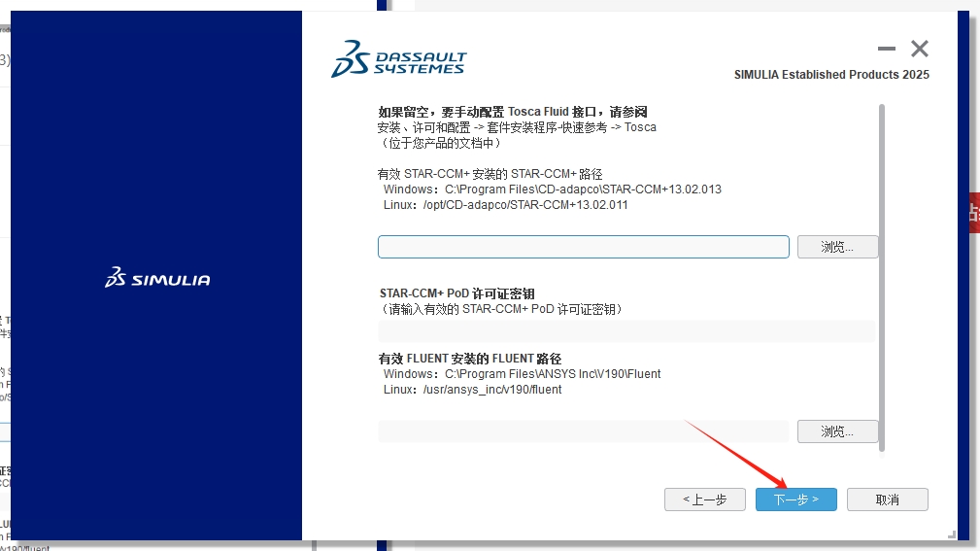This screenshot has width=980, height=551.
Task: Click the SIMULIA logo in blue panel
Action: pos(157,279)
